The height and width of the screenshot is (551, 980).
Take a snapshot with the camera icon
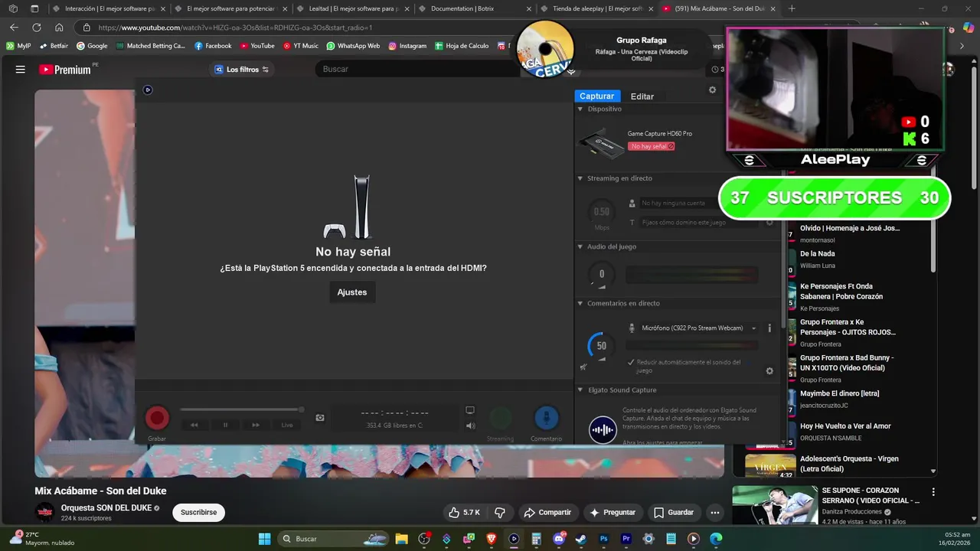tap(320, 418)
